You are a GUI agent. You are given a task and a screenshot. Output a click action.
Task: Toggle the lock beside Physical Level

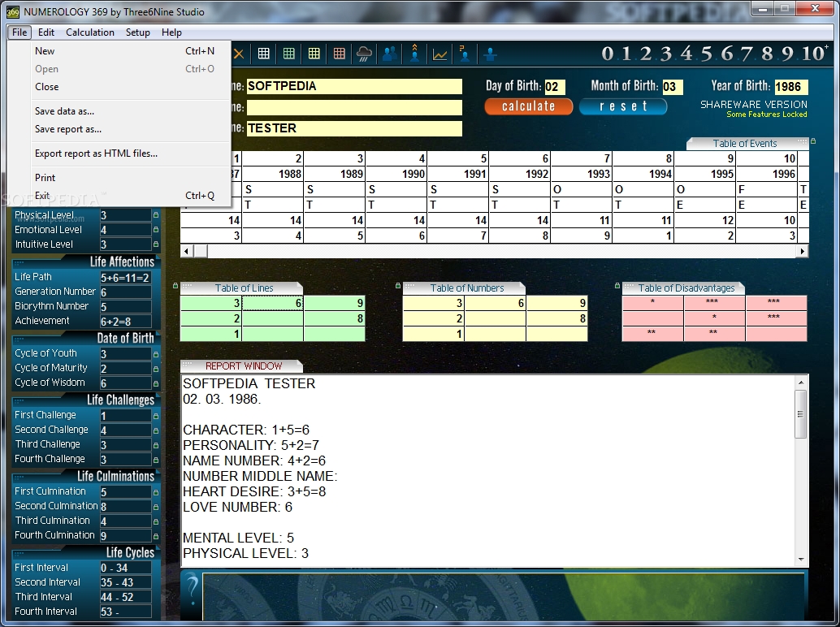pyautogui.click(x=156, y=214)
